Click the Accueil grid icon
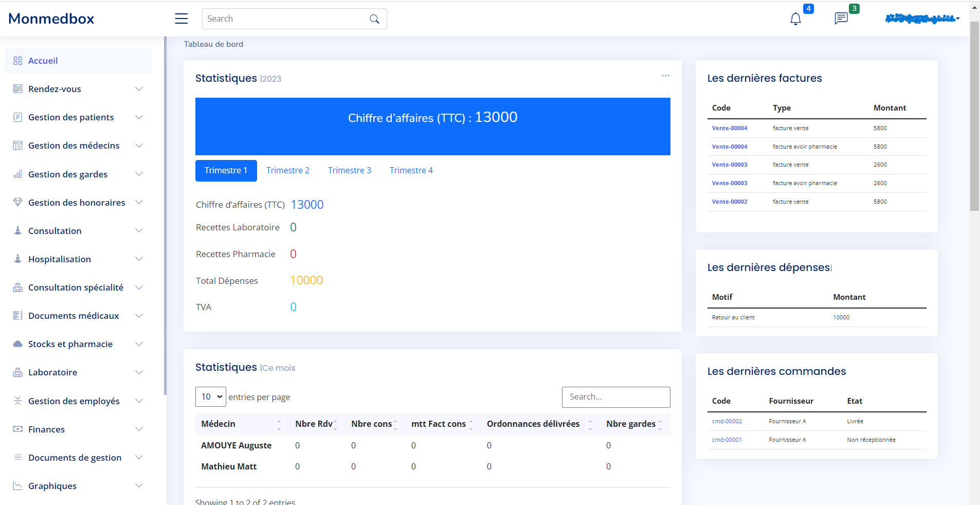Viewport: 980px width, 505px height. [x=18, y=61]
